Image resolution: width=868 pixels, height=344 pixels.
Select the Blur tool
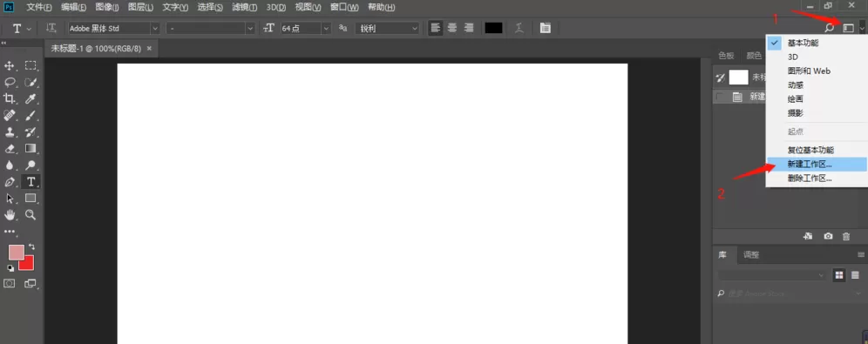(10, 165)
